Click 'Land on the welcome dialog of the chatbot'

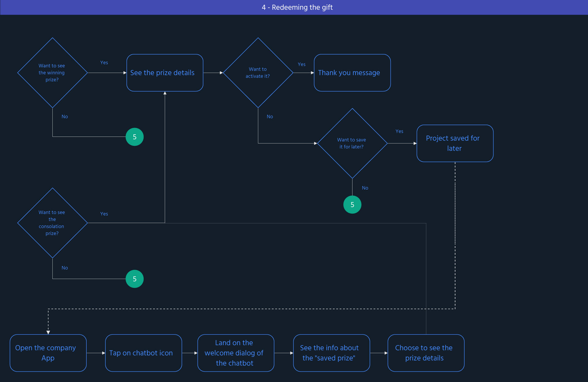(x=236, y=353)
